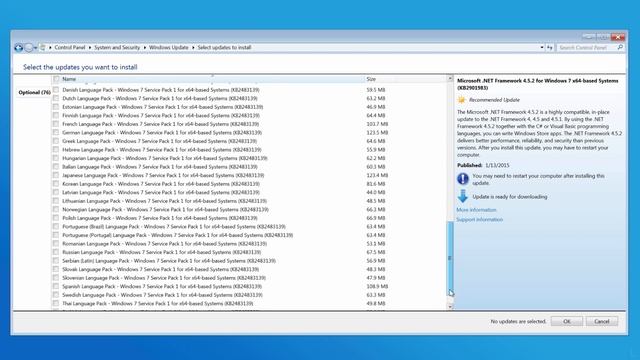The height and width of the screenshot is (360, 640).
Task: Select Portuguese (Portugal) Language Pack row
Action: (178, 236)
